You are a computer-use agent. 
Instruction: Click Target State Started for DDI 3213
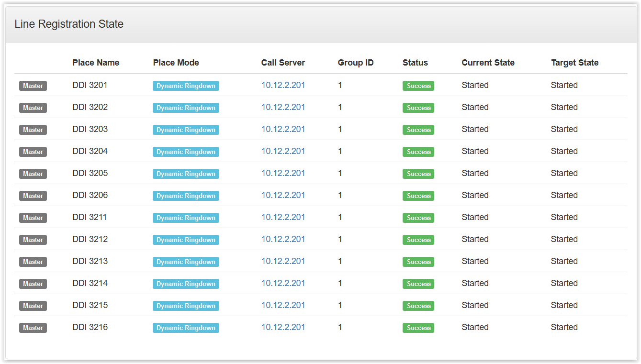click(x=564, y=261)
